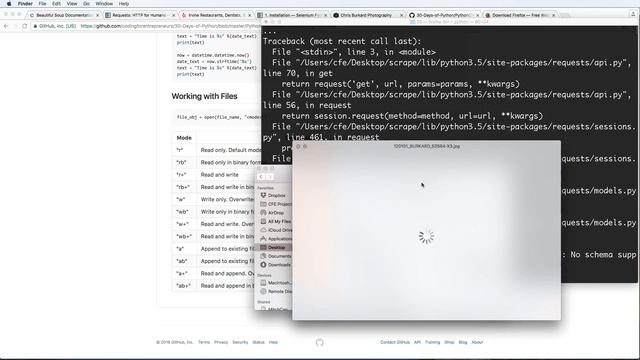
Task: Open the Apple menu
Action: pos(9,4)
